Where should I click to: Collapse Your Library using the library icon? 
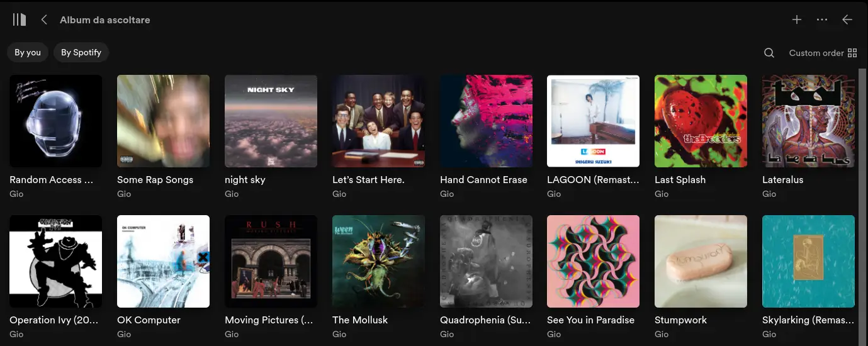20,20
